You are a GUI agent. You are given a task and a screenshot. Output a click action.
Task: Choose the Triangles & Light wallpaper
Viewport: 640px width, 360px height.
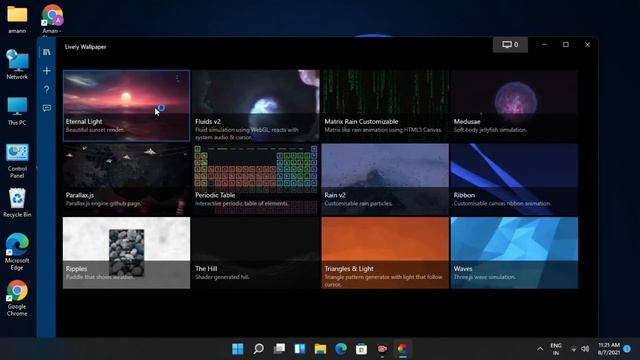[385, 253]
